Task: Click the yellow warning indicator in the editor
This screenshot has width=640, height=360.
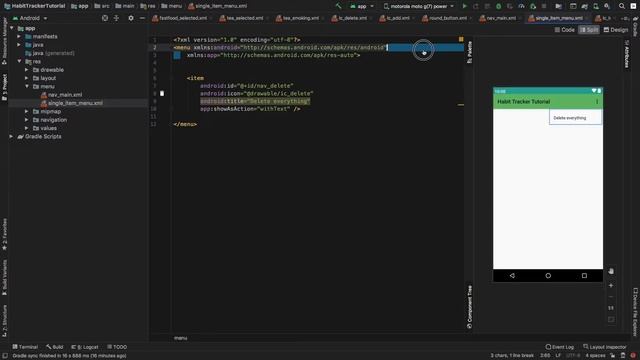Action: coord(461,39)
